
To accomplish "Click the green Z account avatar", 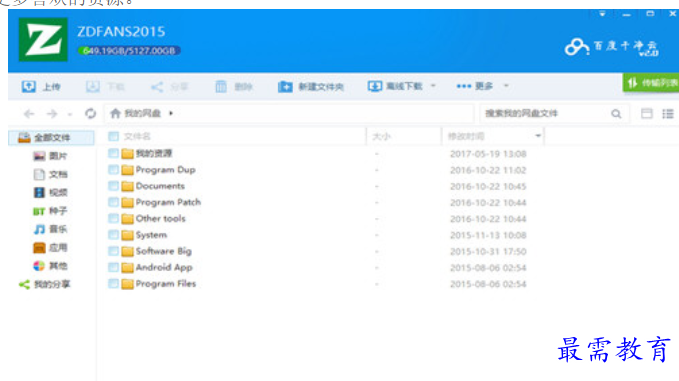I will (x=43, y=39).
